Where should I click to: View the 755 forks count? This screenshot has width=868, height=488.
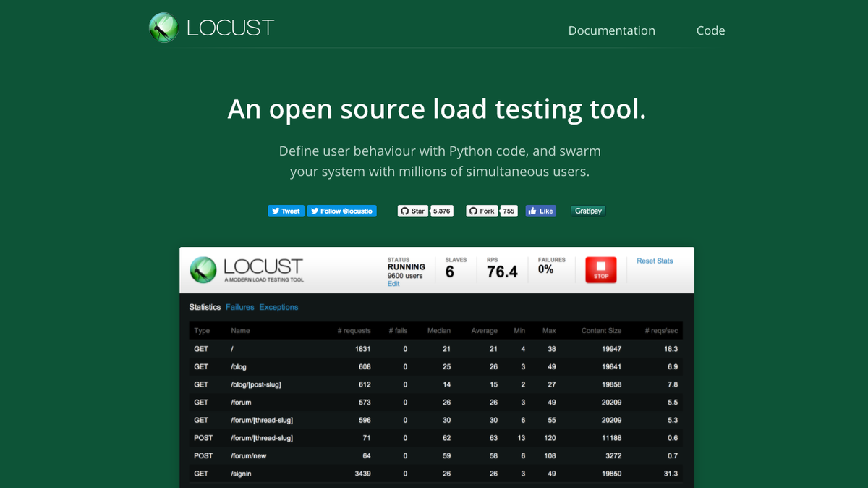coord(509,211)
